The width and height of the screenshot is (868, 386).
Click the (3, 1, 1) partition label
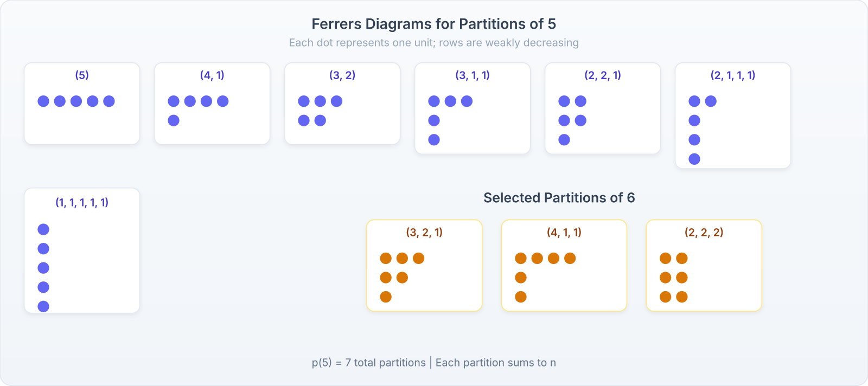coord(473,75)
